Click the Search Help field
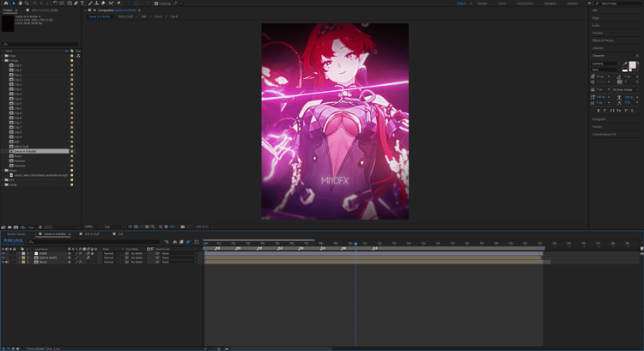Screen dimensions: 644x351 click(619, 3)
